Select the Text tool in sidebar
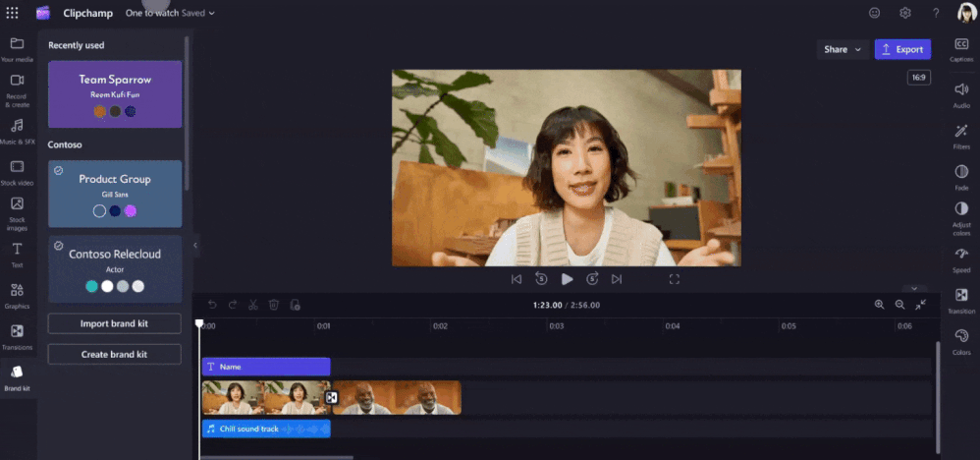 tap(17, 256)
